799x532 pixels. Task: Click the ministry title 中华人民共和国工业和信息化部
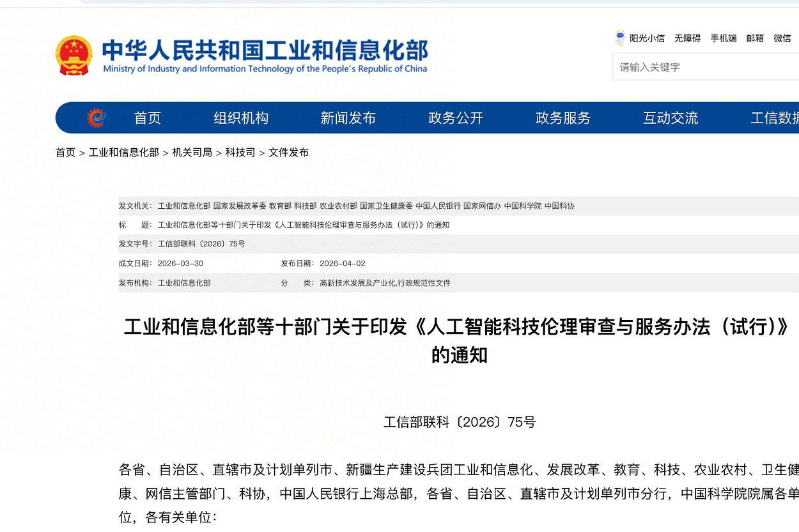tap(265, 50)
